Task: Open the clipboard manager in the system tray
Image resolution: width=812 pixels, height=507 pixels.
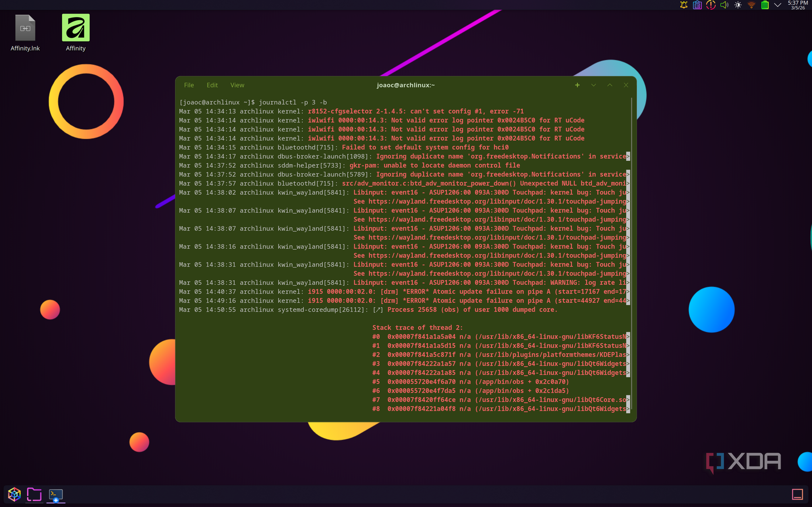Action: click(697, 5)
